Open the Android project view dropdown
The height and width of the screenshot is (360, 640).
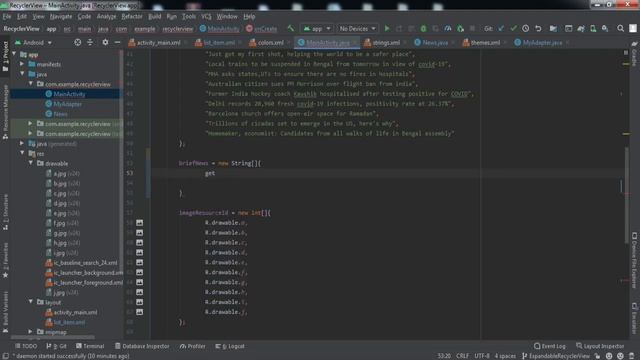point(34,42)
